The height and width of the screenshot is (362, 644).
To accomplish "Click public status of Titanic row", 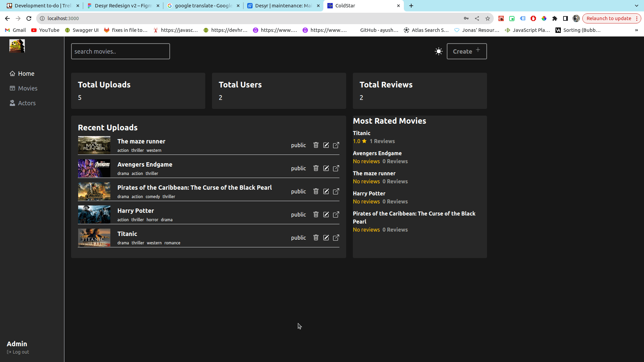I will pyautogui.click(x=299, y=238).
